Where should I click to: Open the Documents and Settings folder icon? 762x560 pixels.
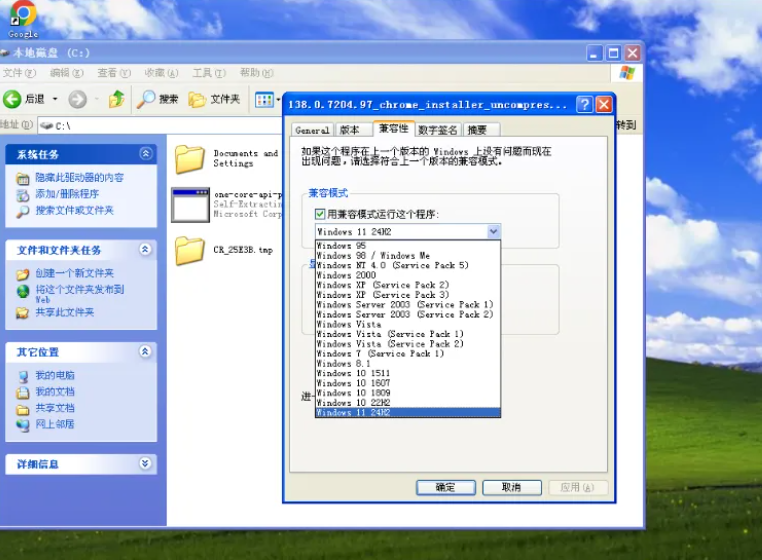click(x=190, y=159)
